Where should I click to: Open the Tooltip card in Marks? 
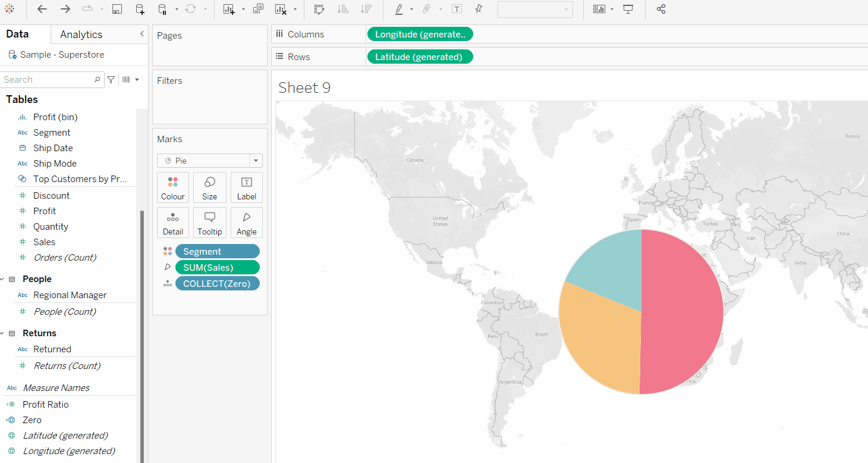tap(210, 223)
